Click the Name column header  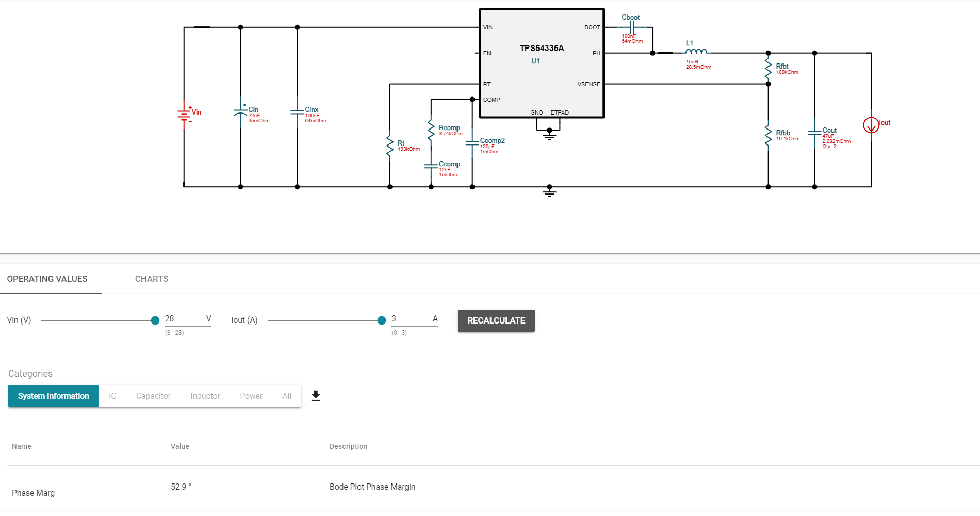pyautogui.click(x=22, y=446)
